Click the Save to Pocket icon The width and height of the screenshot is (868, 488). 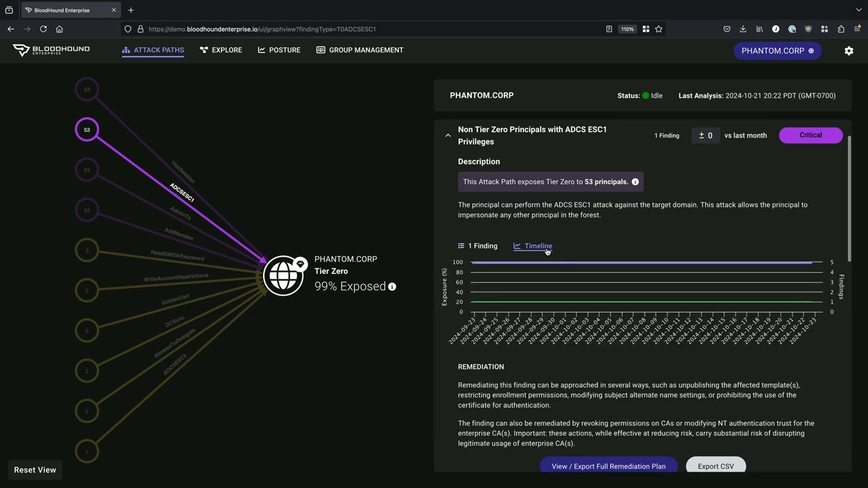[727, 29]
